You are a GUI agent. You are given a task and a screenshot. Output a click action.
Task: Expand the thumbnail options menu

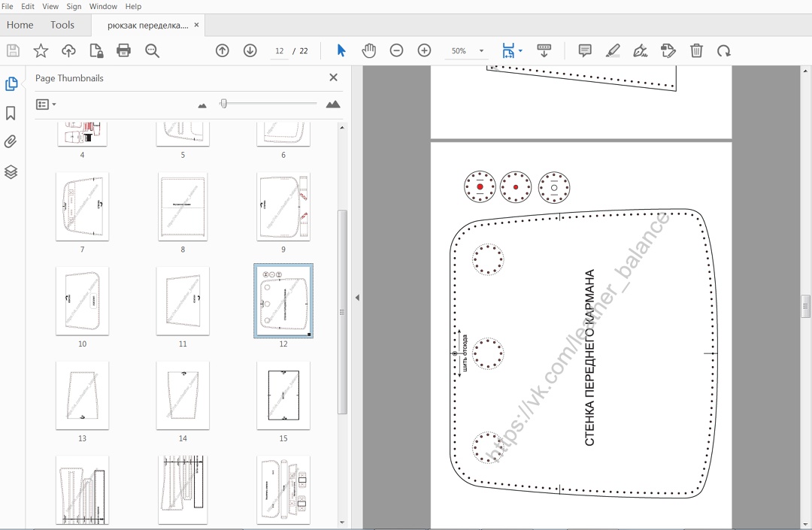46,104
